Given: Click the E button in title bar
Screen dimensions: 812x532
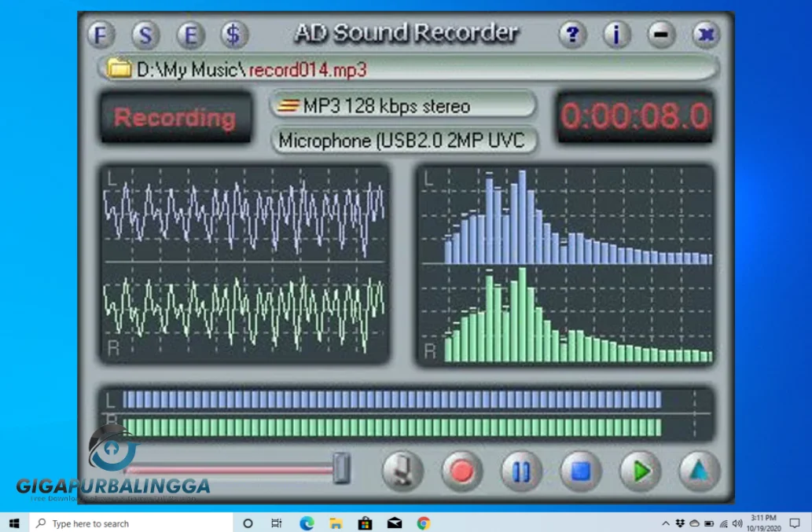Looking at the screenshot, I should click(190, 35).
